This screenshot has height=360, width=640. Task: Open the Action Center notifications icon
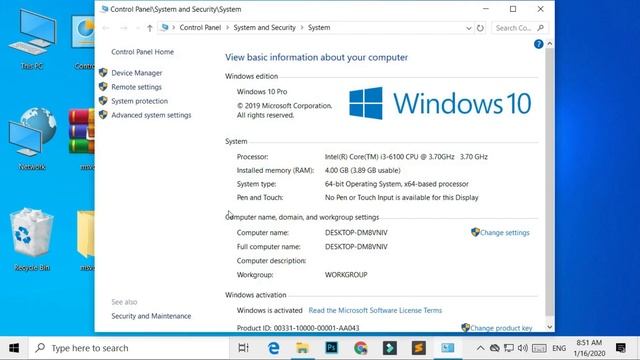(x=621, y=348)
